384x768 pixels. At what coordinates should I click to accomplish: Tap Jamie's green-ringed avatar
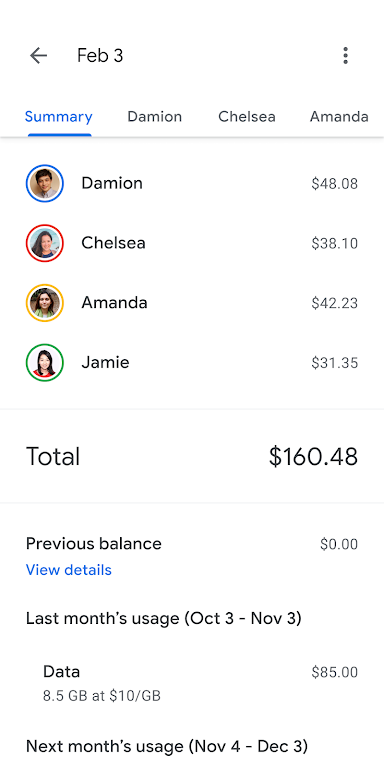point(45,362)
